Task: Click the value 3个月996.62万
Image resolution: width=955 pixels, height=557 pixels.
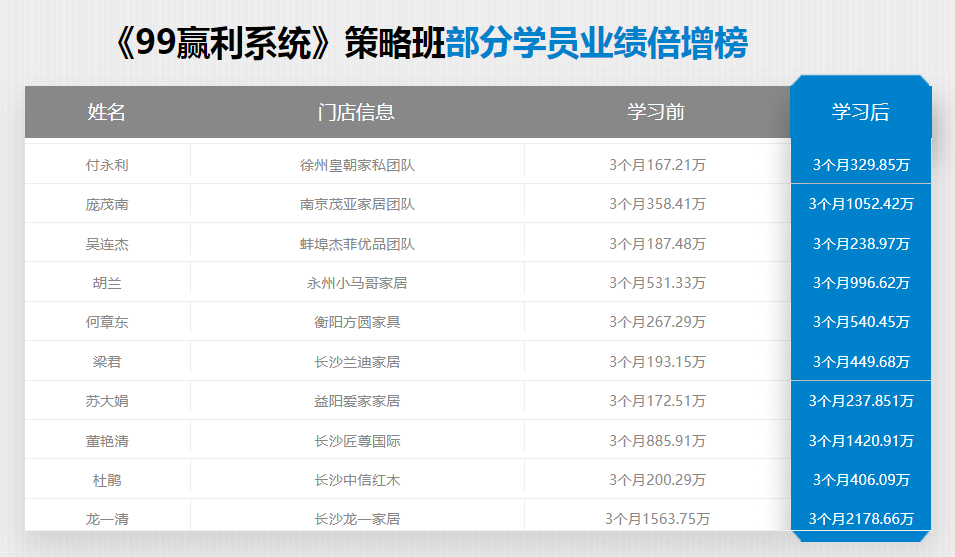Action: click(861, 283)
